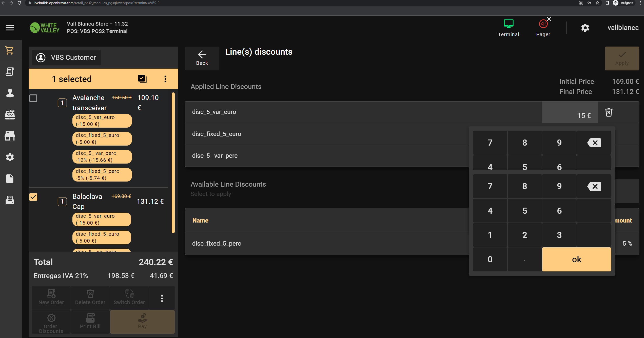
Task: Open top-right settings gear menu
Action: tap(585, 28)
